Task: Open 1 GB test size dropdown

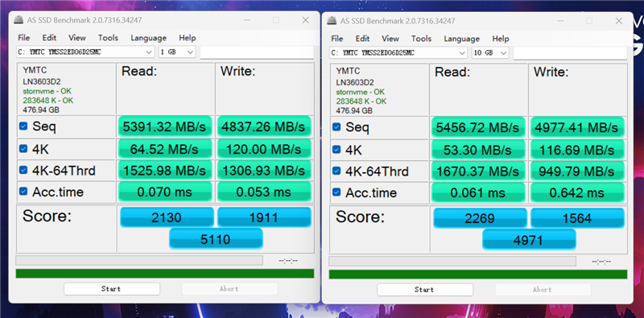Action: 177,52
